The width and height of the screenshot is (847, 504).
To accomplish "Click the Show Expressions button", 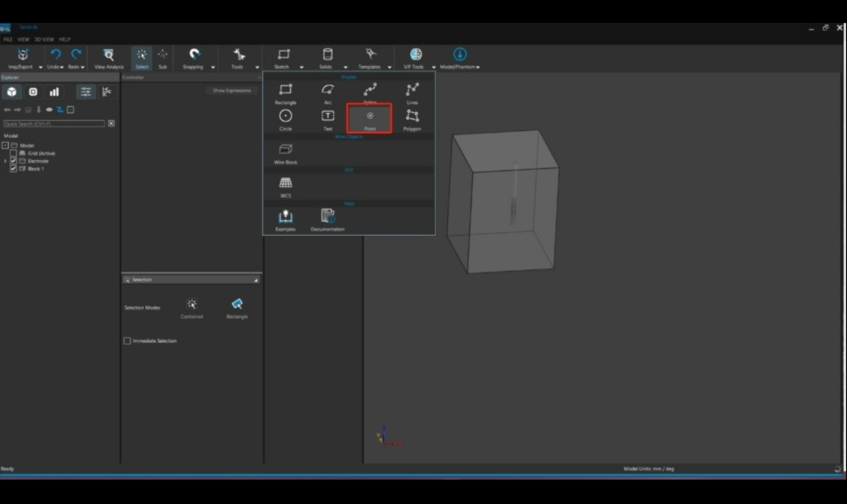I will 232,91.
